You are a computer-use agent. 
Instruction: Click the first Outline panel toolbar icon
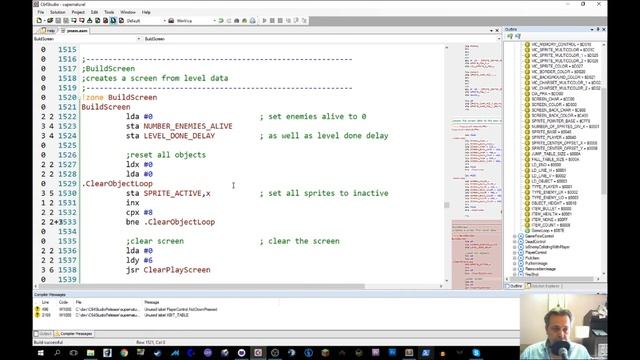tap(510, 36)
